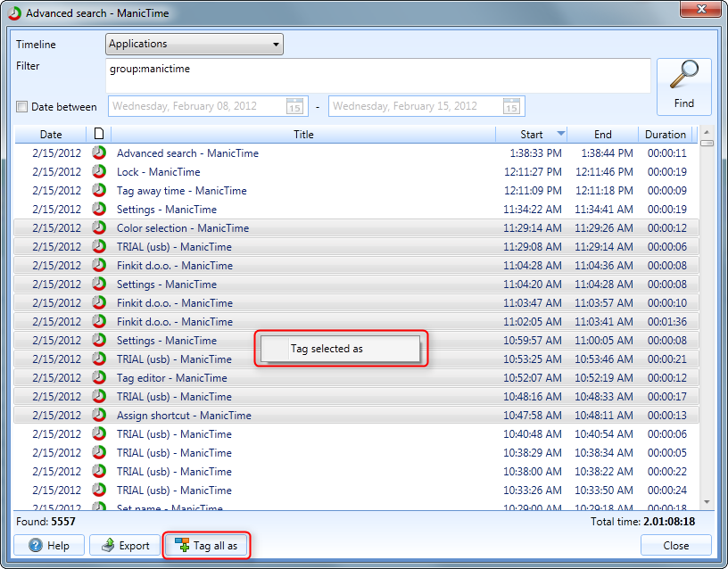Select the Tag away time row icon

tap(99, 190)
